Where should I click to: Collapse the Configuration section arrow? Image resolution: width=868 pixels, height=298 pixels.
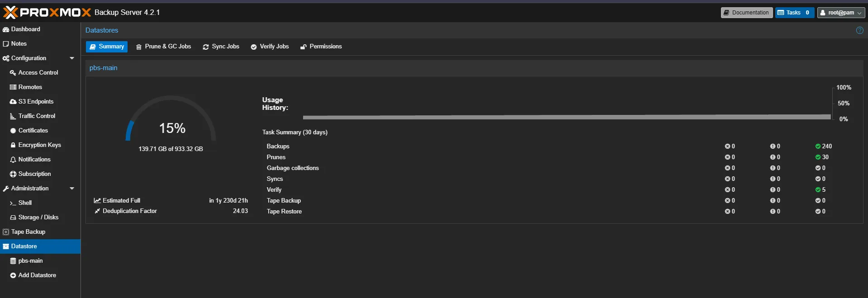(x=72, y=58)
